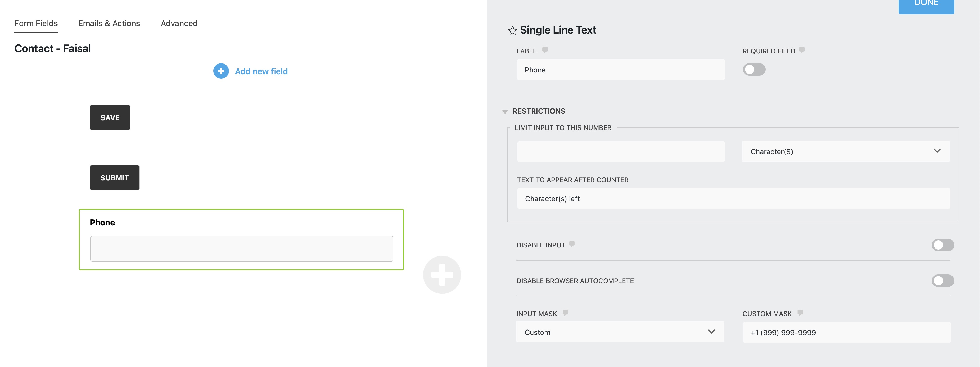Screen dimensions: 980x367
Task: Click the large gray plus circle icon
Action: 442,274
